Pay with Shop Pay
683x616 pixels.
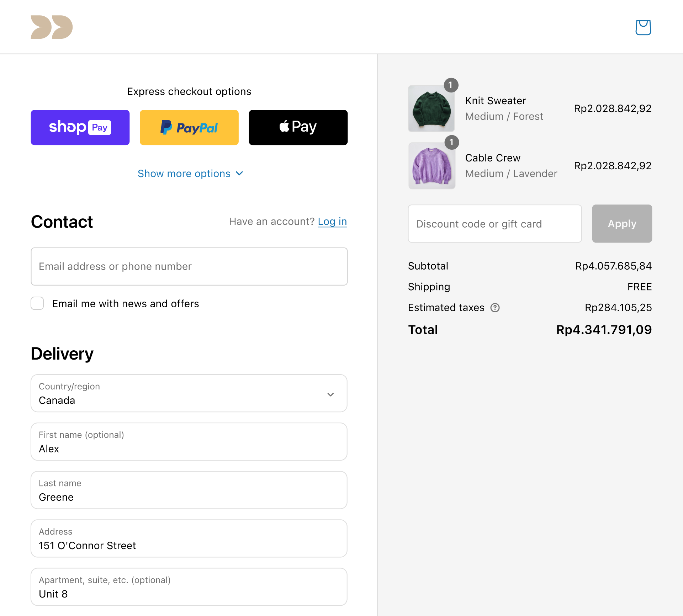point(80,127)
